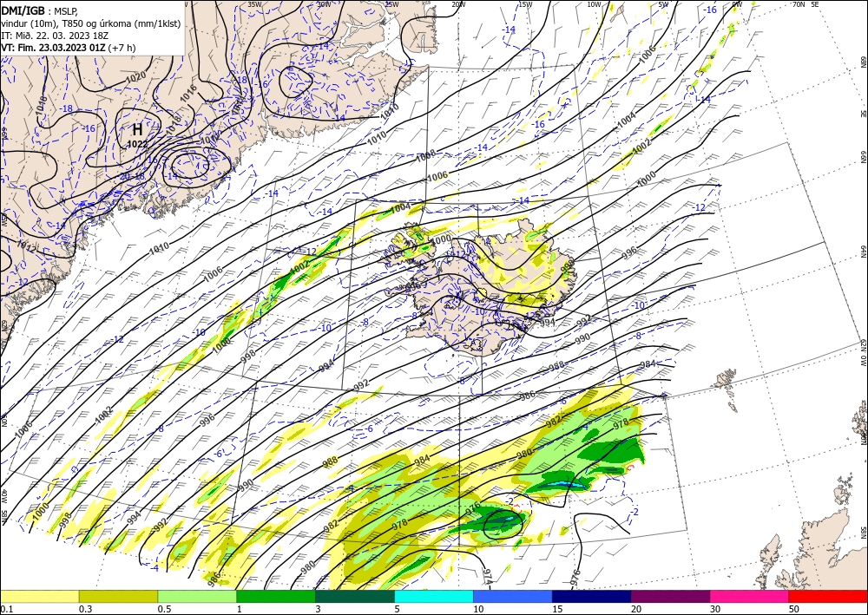Choose the navy 15–20 legend swatch
Screen dimensions: 868x615
[592, 596]
